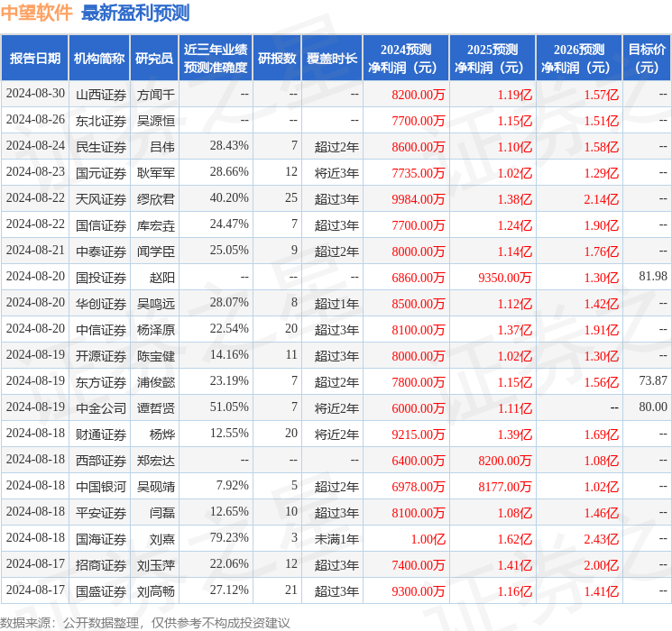Screen dimensions: 672x631
Task: Click the 东北证券 institution cell
Action: pos(101,121)
